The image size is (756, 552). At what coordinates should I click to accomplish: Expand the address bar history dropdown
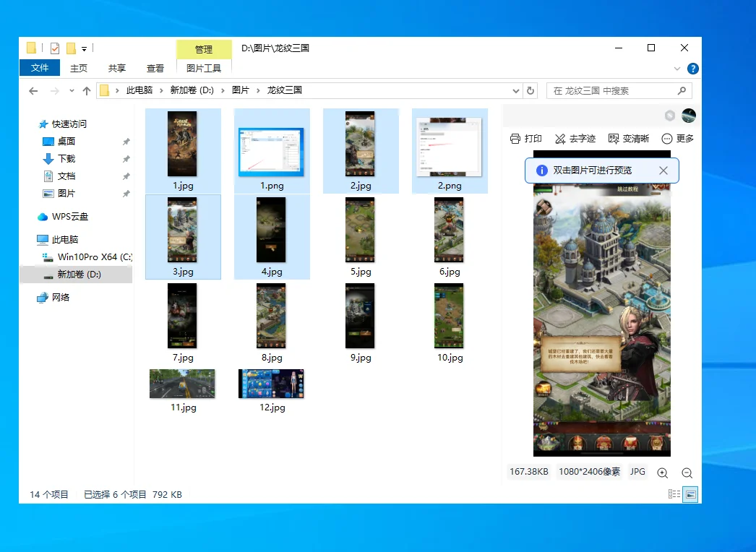516,90
